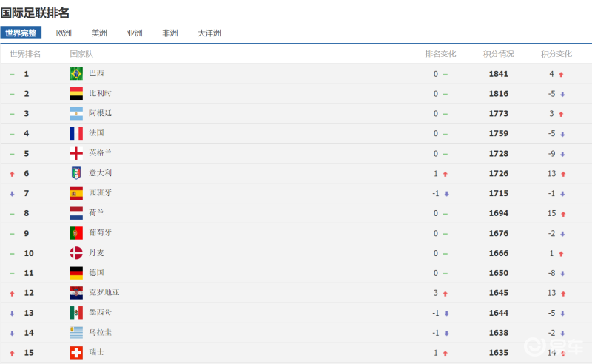Open the 美洲 rankings tab
Viewport: 592px width, 364px height.
pos(99,33)
